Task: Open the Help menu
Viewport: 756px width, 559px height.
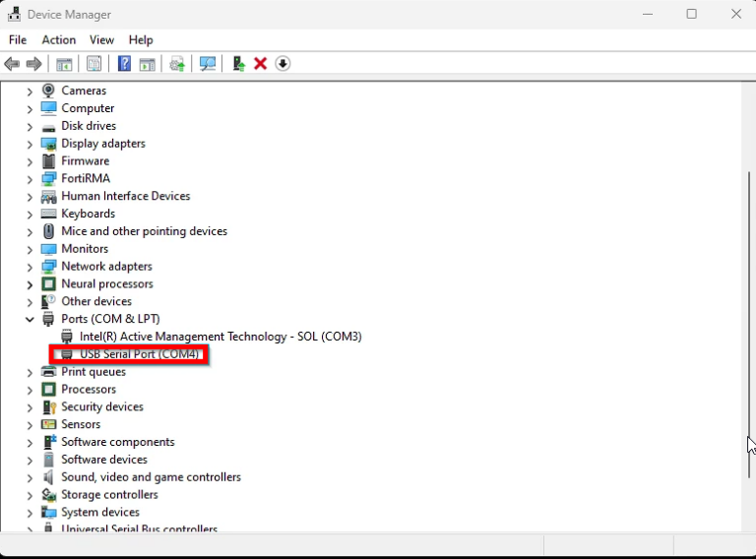Action: (x=141, y=40)
